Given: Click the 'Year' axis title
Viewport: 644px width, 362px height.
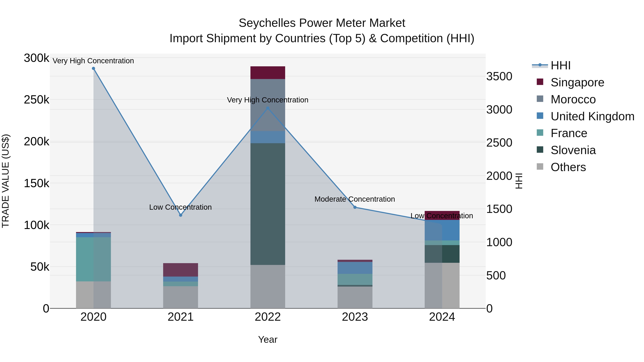Looking at the screenshot, I should [268, 339].
